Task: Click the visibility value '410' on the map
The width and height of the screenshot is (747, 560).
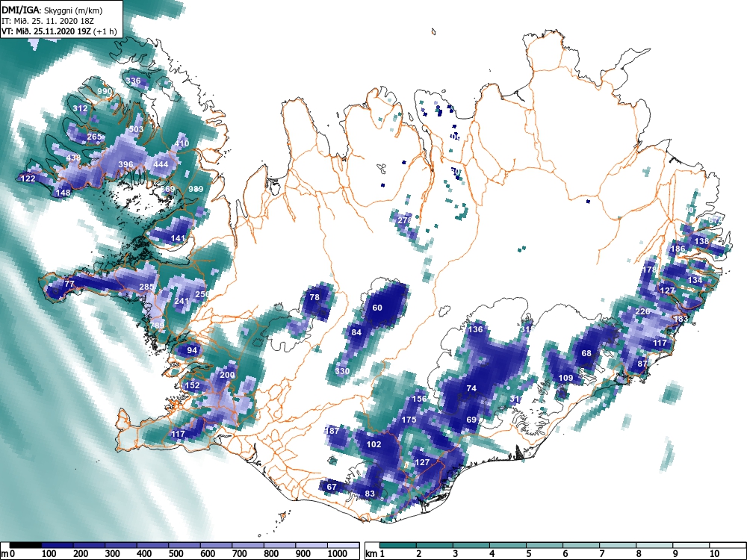Action: [x=182, y=143]
